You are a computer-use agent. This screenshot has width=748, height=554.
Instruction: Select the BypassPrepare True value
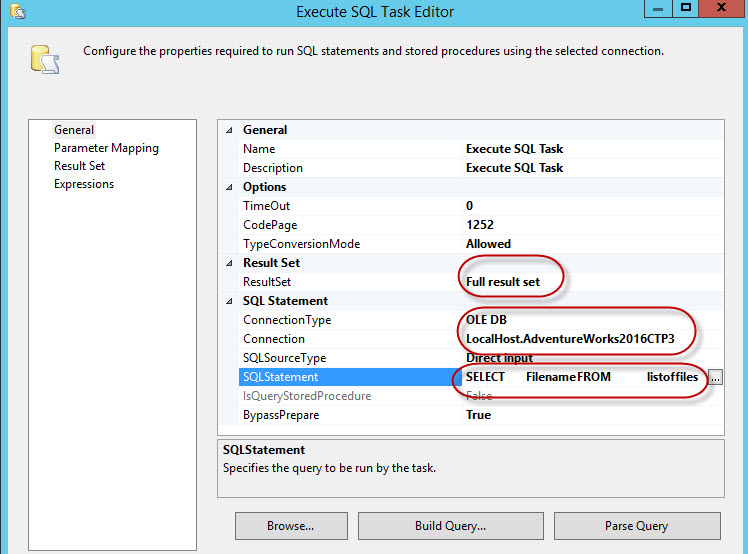click(479, 415)
